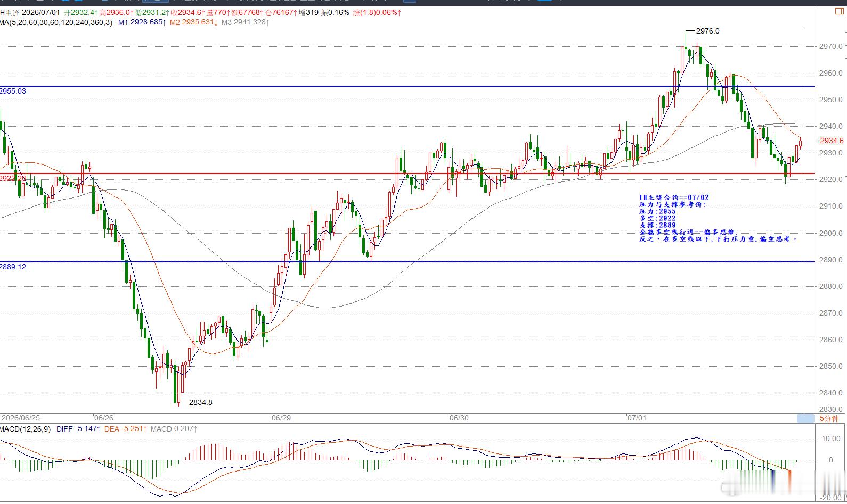Click the MA(5,20,60...) indicator parameters label
This screenshot has height=504, width=847.
tap(56, 22)
